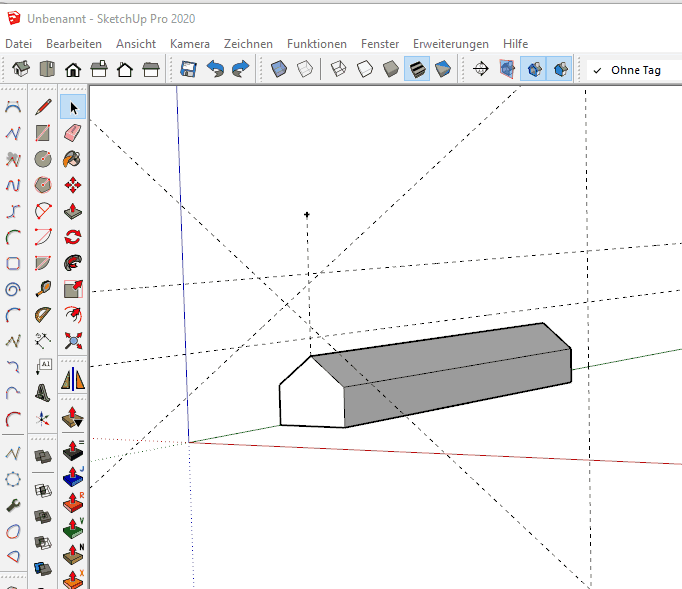The height and width of the screenshot is (589, 682).
Task: Click the Rotate tool icon
Action: point(72,237)
